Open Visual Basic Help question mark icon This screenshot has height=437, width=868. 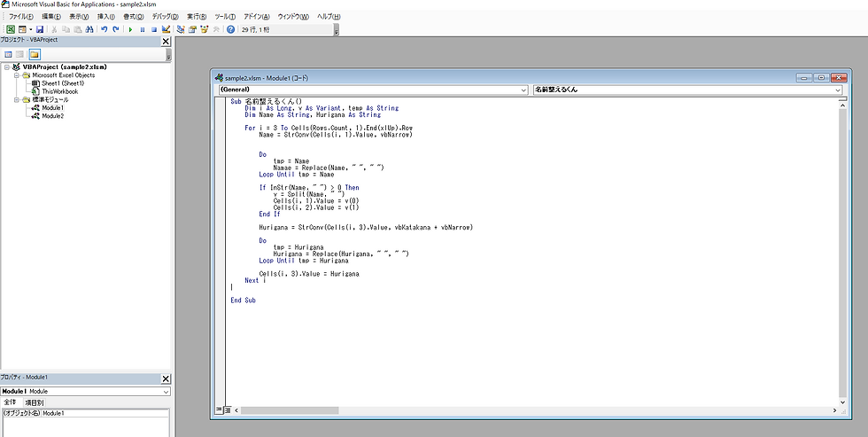coord(231,29)
